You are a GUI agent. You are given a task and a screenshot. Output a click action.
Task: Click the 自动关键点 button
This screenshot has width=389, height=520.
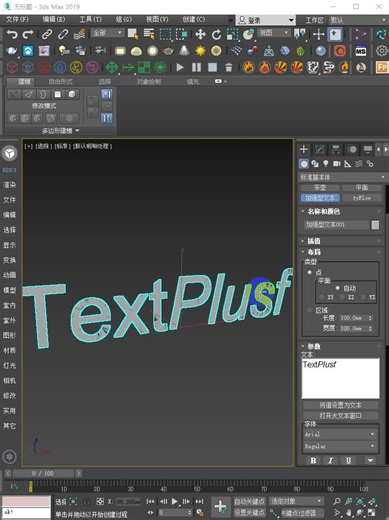249,501
